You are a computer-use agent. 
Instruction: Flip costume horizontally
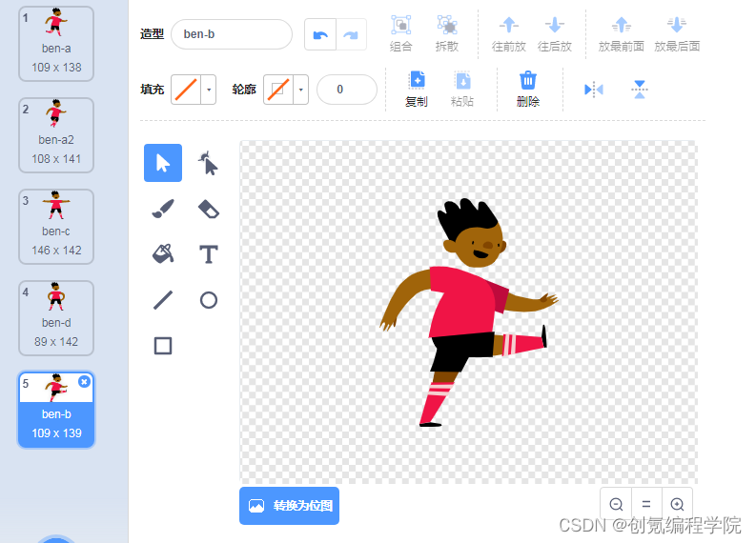[594, 90]
